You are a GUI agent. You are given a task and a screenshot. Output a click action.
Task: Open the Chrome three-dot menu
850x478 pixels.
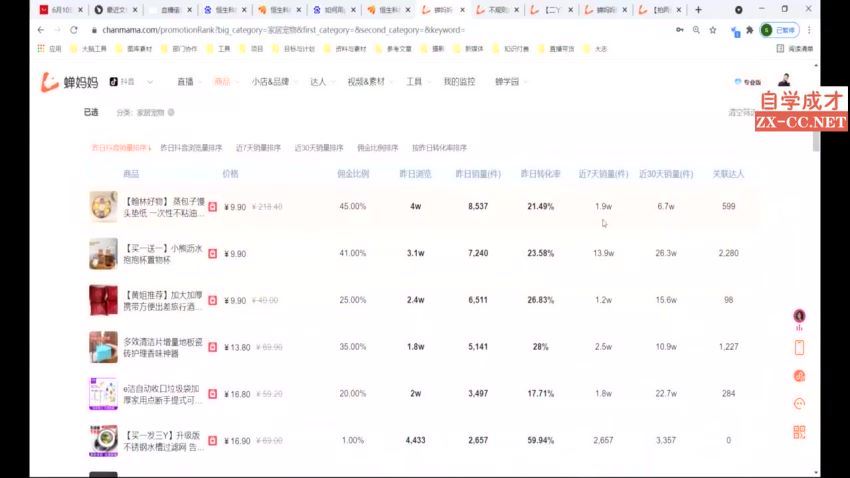point(809,30)
